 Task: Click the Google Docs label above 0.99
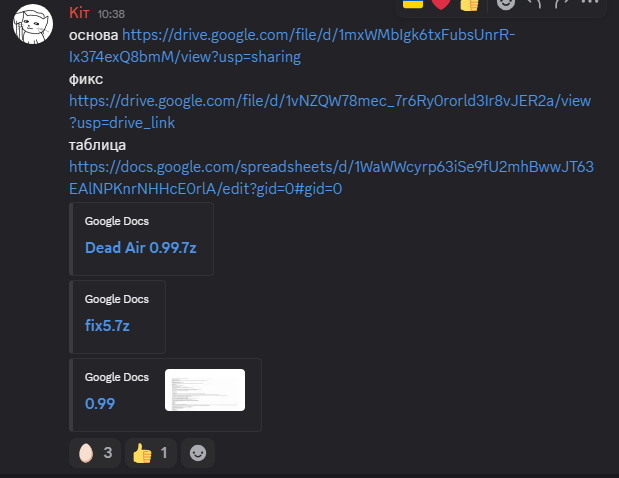point(117,377)
